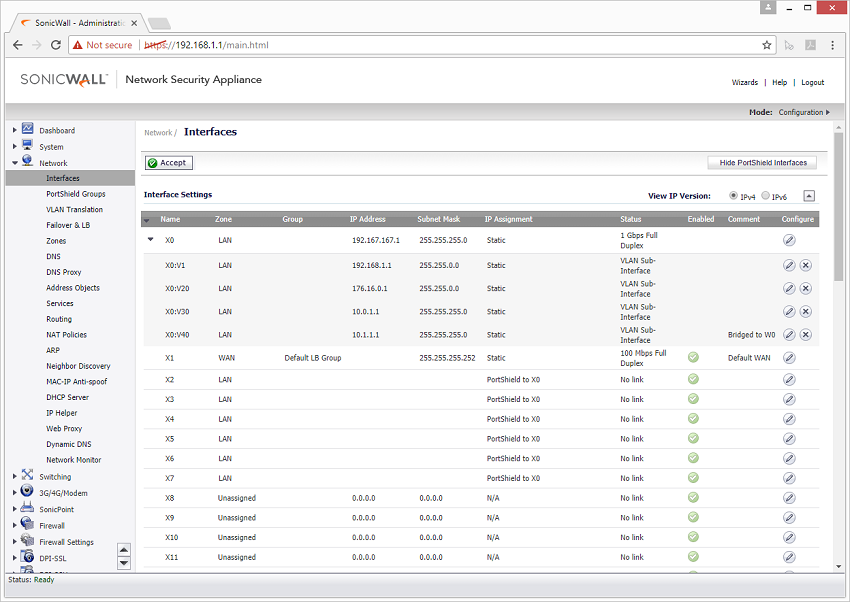Open PortShield Groups page
850x602 pixels.
tap(76, 194)
